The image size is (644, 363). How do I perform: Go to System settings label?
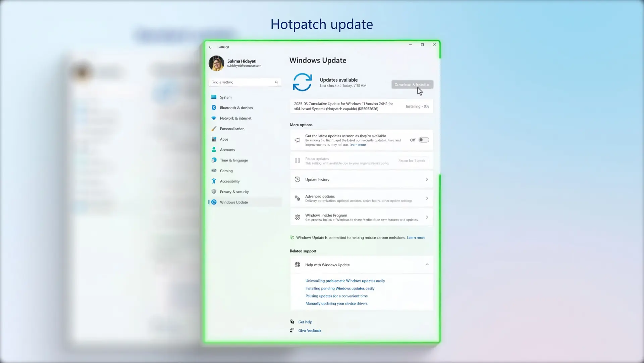pyautogui.click(x=226, y=97)
